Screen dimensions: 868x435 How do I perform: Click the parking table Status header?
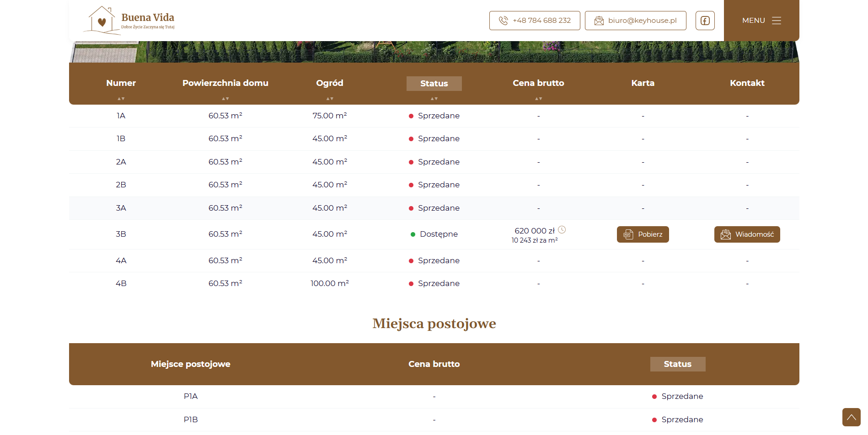677,364
